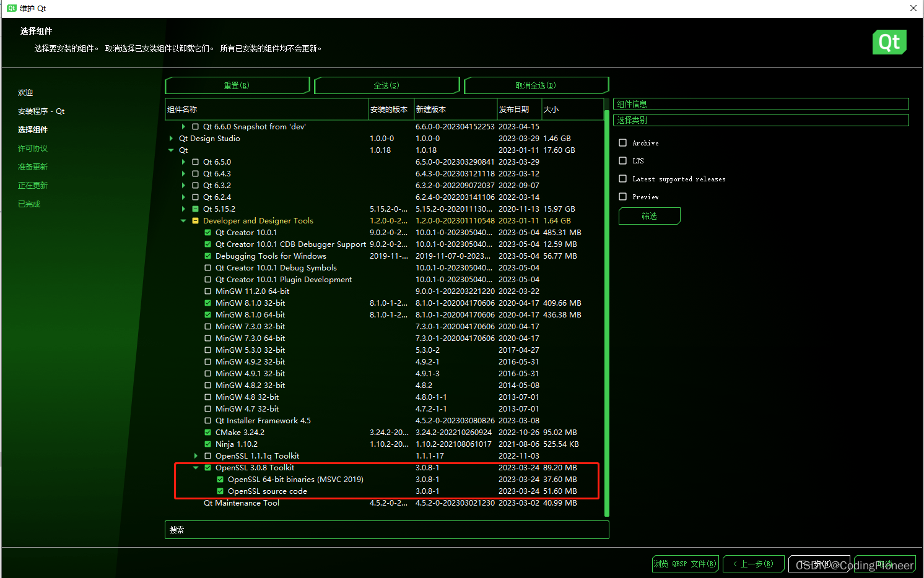The height and width of the screenshot is (578, 924).
Task: Sort by 大小 column header
Action: [572, 110]
